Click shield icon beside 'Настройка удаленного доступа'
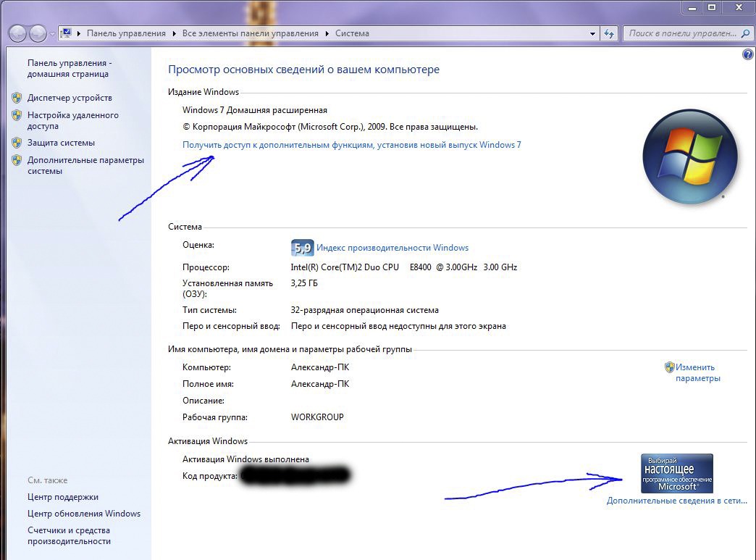Image resolution: width=756 pixels, height=560 pixels. (x=17, y=115)
